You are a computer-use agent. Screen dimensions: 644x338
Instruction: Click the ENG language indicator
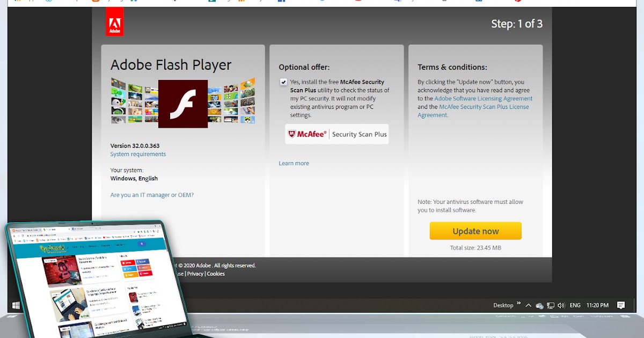point(575,305)
